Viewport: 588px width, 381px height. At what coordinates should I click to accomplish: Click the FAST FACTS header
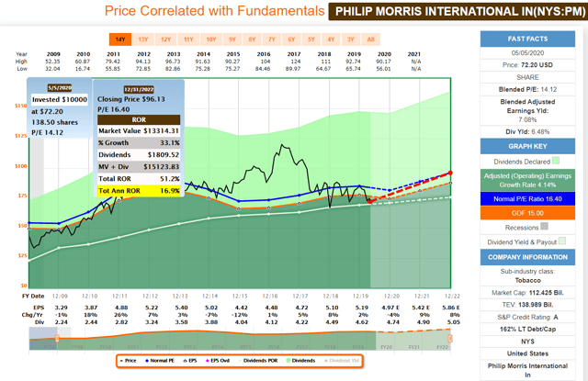tap(527, 39)
